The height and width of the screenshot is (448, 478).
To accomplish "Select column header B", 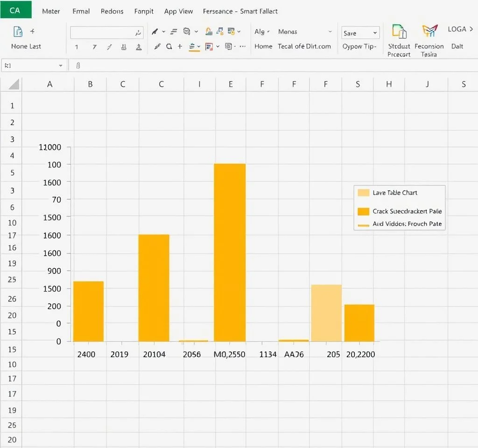I will coord(90,84).
